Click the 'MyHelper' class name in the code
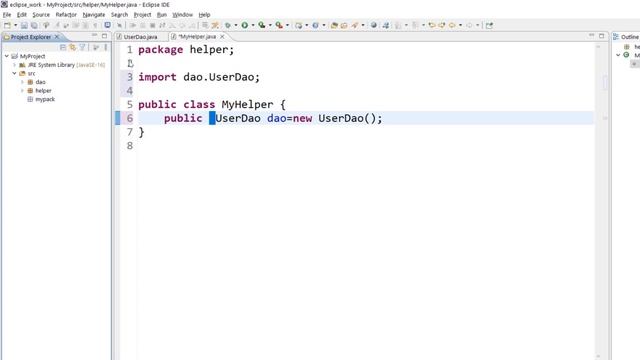This screenshot has height=360, width=640. [x=247, y=104]
